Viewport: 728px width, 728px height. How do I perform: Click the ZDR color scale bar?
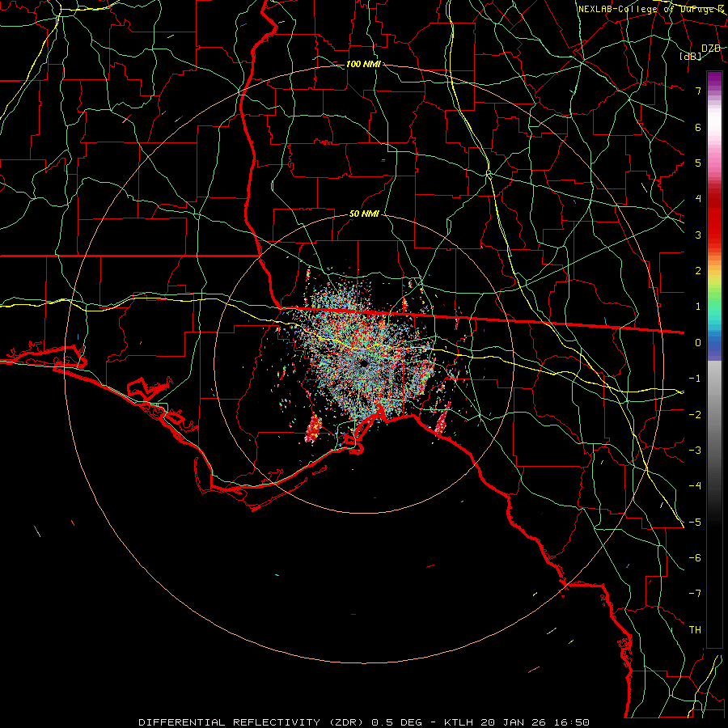point(714,360)
